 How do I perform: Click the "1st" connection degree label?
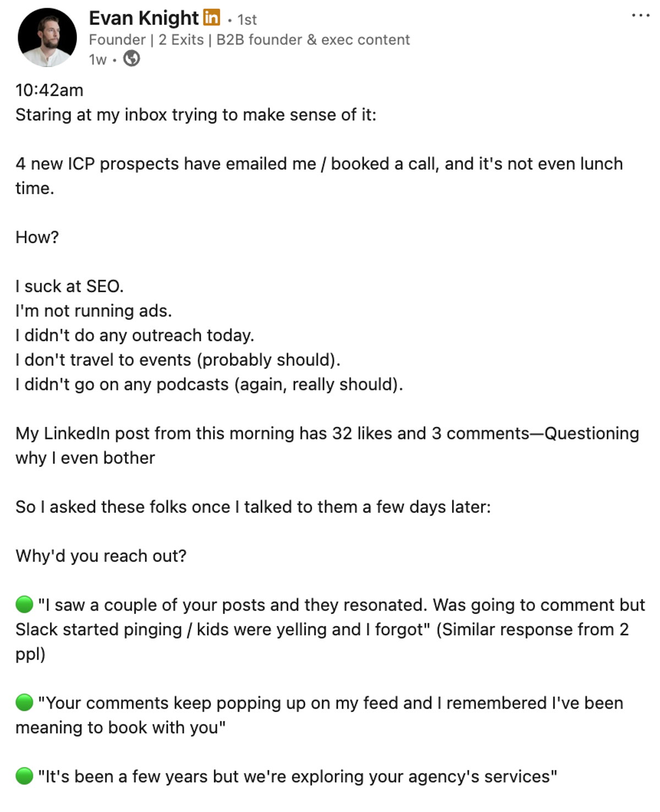247,20
